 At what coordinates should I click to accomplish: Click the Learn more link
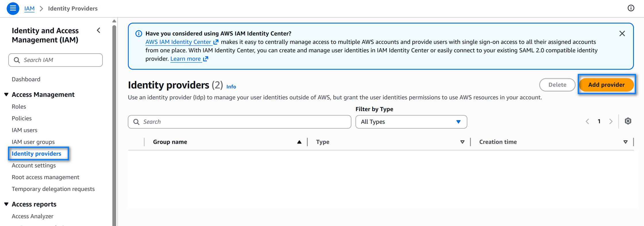coord(189,59)
